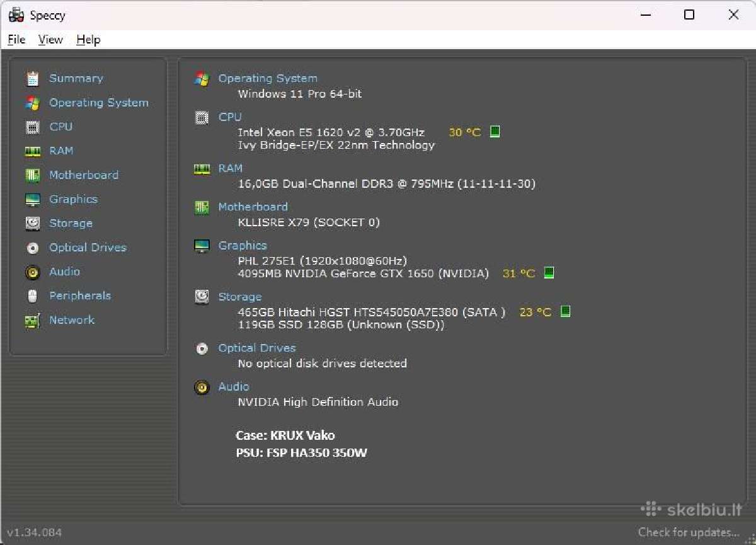756x545 pixels.
Task: Click Check for updates link in status bar
Action: click(689, 532)
